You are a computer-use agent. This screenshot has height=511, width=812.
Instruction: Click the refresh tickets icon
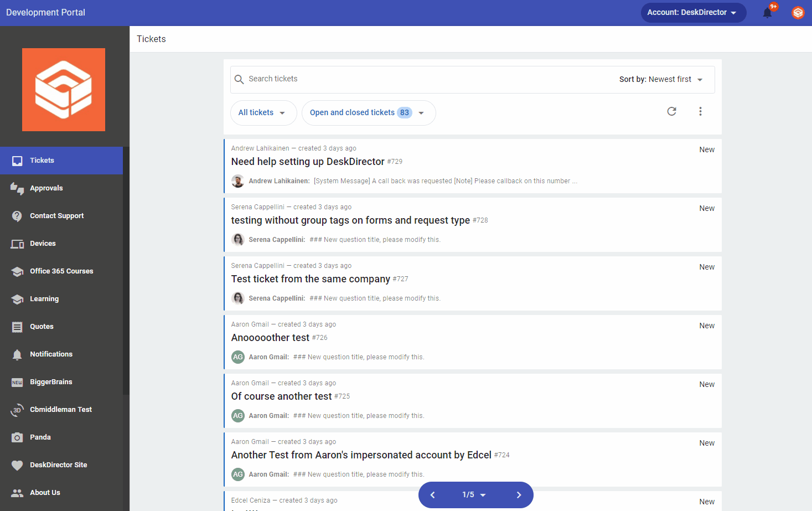671,111
